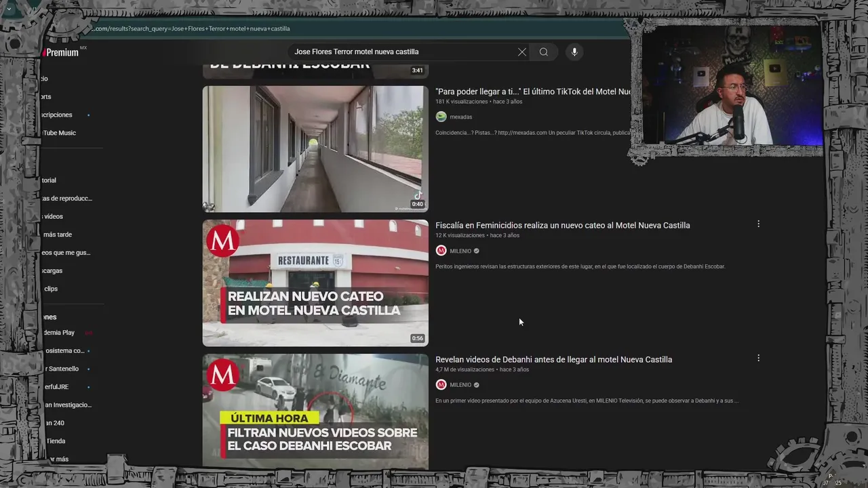The width and height of the screenshot is (868, 488).
Task: Click the browser address bar URL
Action: [x=191, y=28]
